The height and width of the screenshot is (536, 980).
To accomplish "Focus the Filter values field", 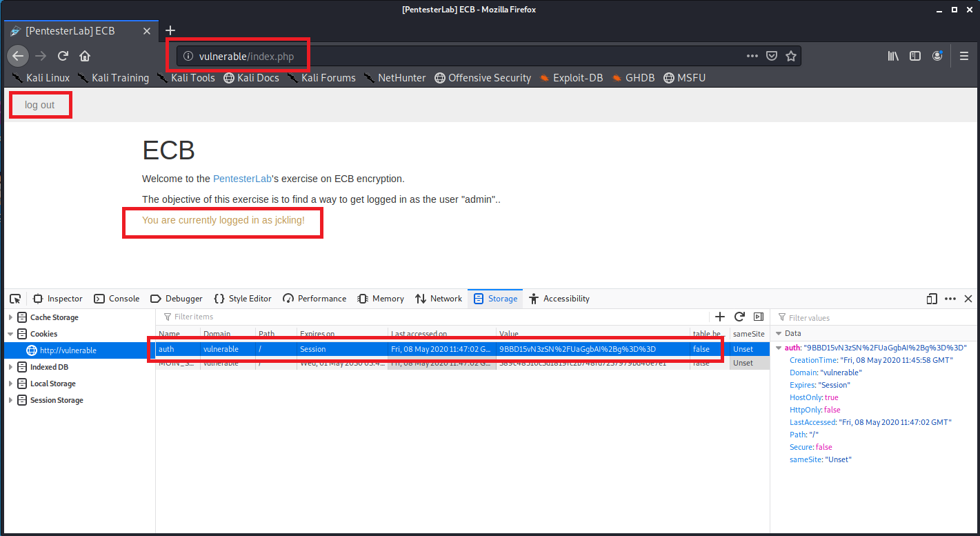I will tap(872, 317).
